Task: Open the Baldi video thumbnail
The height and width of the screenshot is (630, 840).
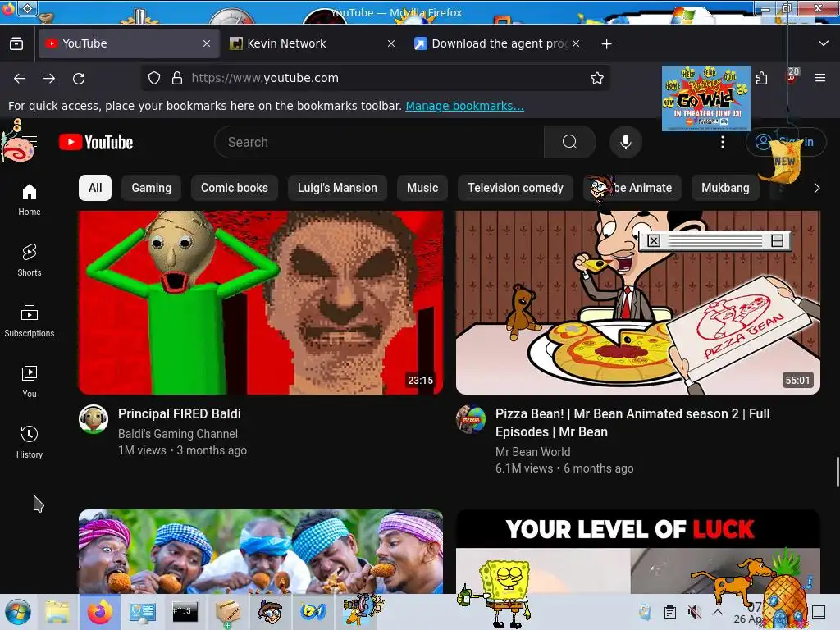Action: (x=261, y=303)
